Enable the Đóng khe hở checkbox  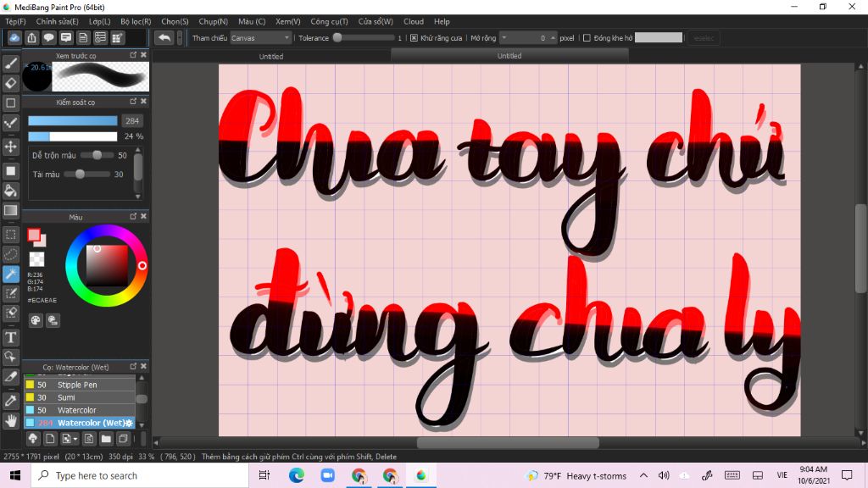click(587, 38)
